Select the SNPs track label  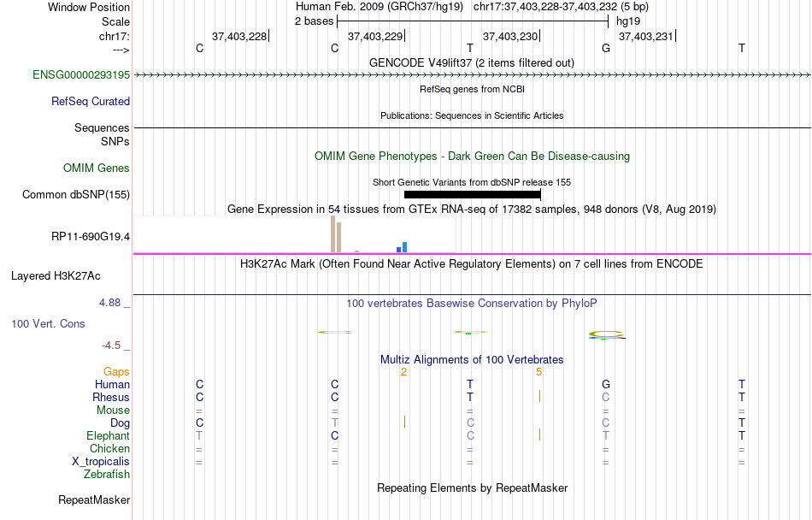point(115,141)
